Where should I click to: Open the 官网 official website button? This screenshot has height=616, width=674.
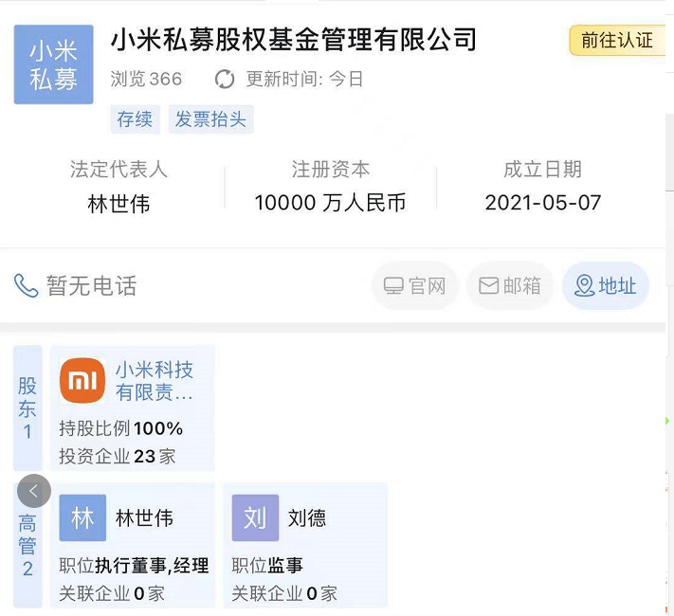pyautogui.click(x=414, y=286)
